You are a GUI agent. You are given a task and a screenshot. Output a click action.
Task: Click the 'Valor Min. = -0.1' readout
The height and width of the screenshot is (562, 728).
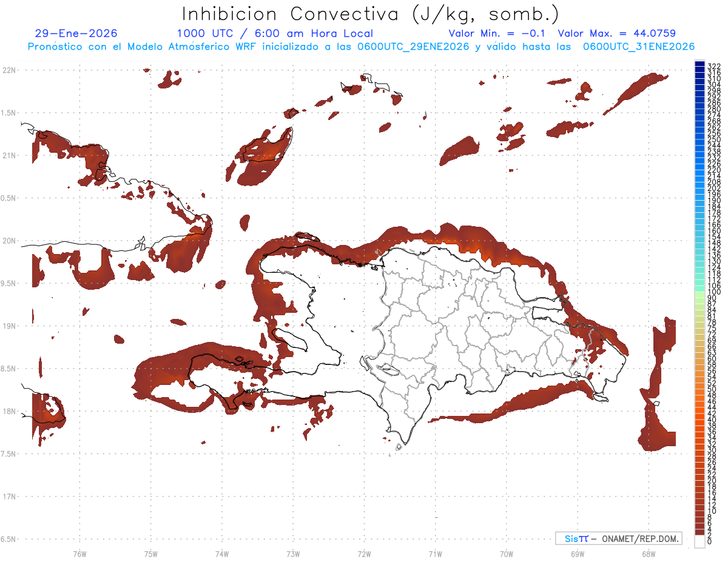pyautogui.click(x=497, y=33)
